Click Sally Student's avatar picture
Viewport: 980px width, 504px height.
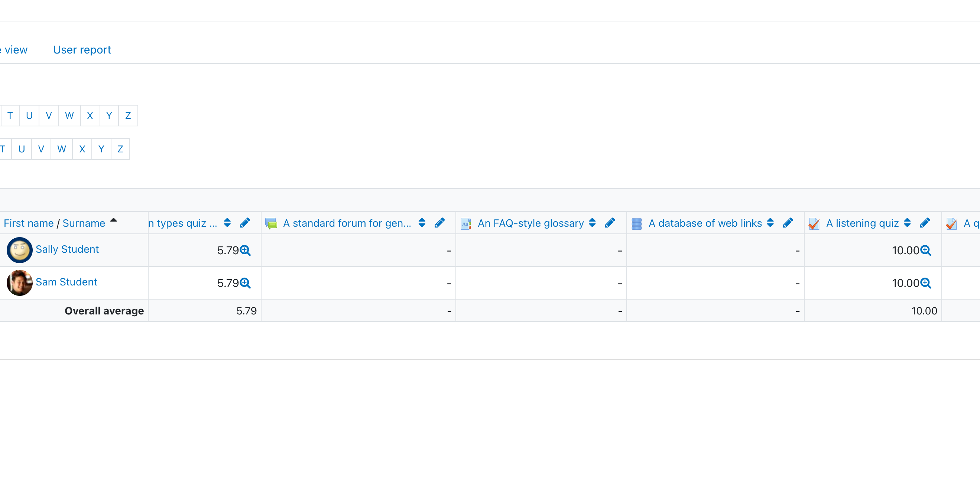coord(19,250)
